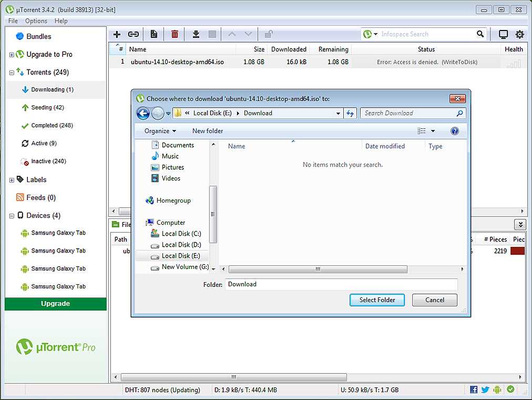Image resolution: width=532 pixels, height=400 pixels.
Task: Click the change view icon in dialog
Action: click(422, 131)
